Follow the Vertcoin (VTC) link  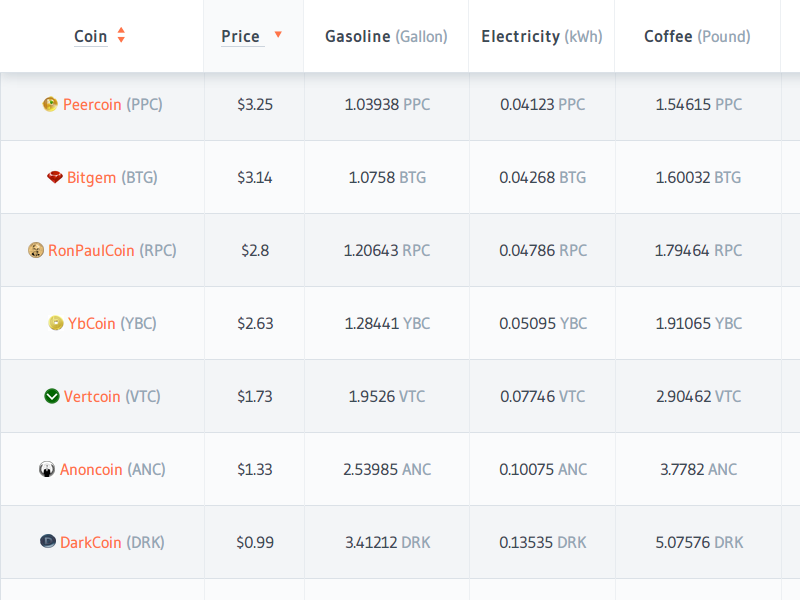pyautogui.click(x=112, y=396)
